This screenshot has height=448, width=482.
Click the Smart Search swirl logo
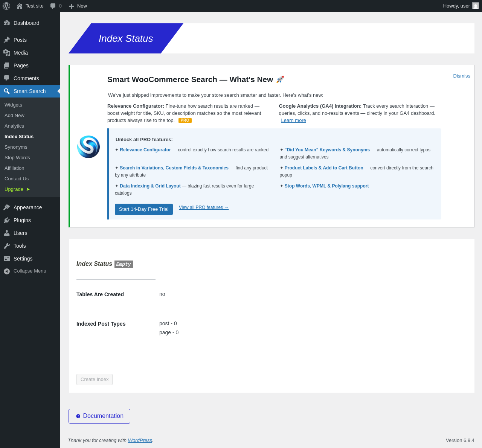click(88, 147)
